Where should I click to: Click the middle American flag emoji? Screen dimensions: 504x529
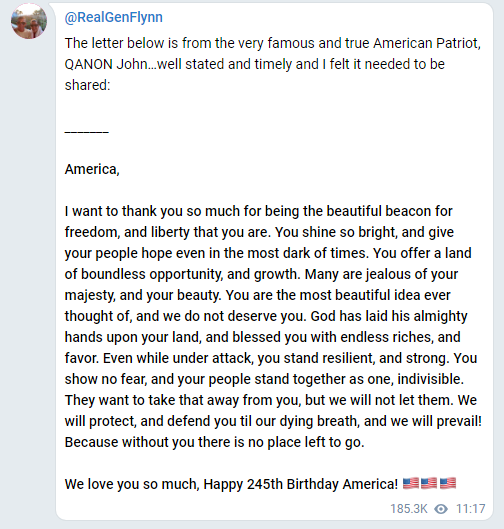[x=429, y=483]
